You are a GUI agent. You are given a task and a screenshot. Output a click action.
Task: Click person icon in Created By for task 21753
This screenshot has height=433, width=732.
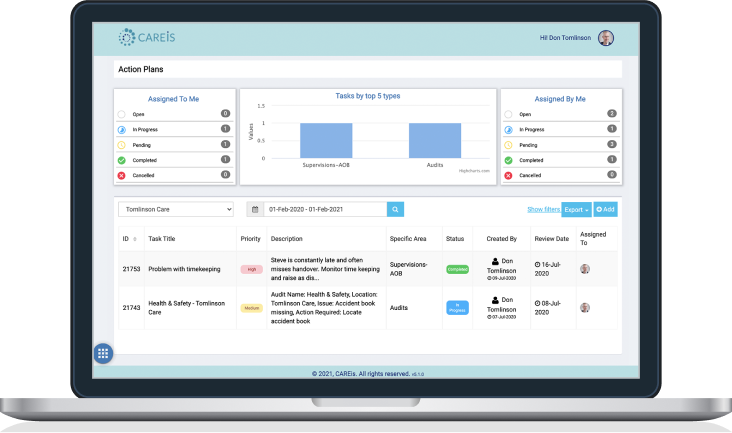pos(495,261)
